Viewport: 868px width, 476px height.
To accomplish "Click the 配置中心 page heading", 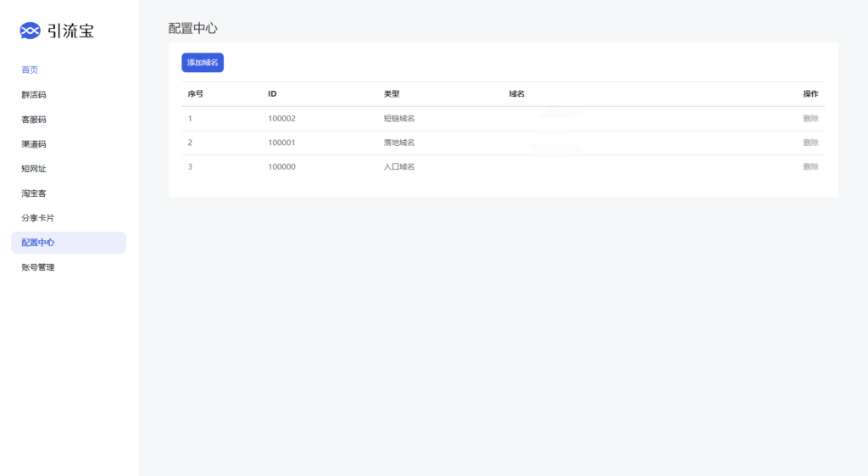I will (192, 28).
